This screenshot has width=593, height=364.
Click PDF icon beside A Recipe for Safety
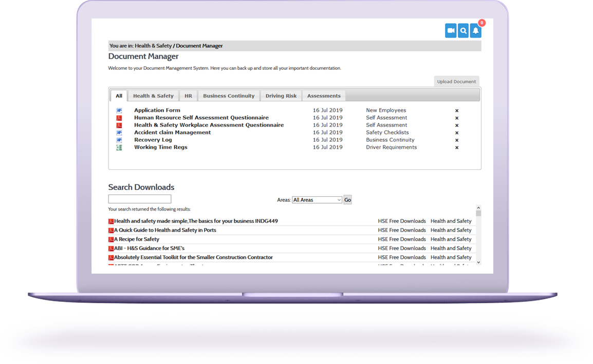tap(111, 239)
